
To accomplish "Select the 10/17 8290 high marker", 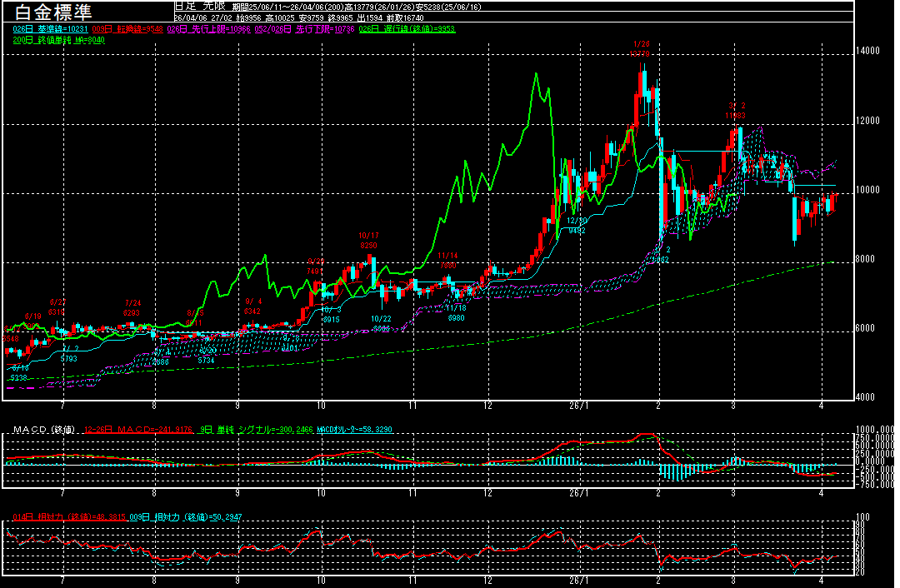I will [x=368, y=241].
